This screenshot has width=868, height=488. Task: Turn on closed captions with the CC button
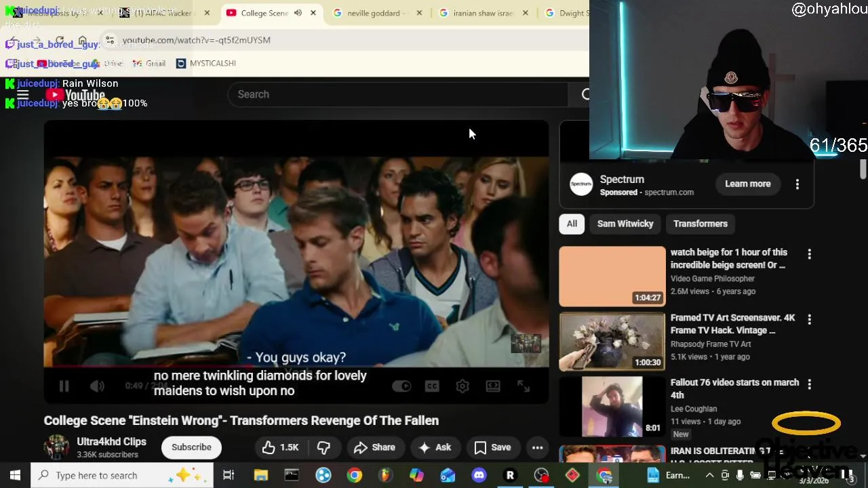point(432,386)
